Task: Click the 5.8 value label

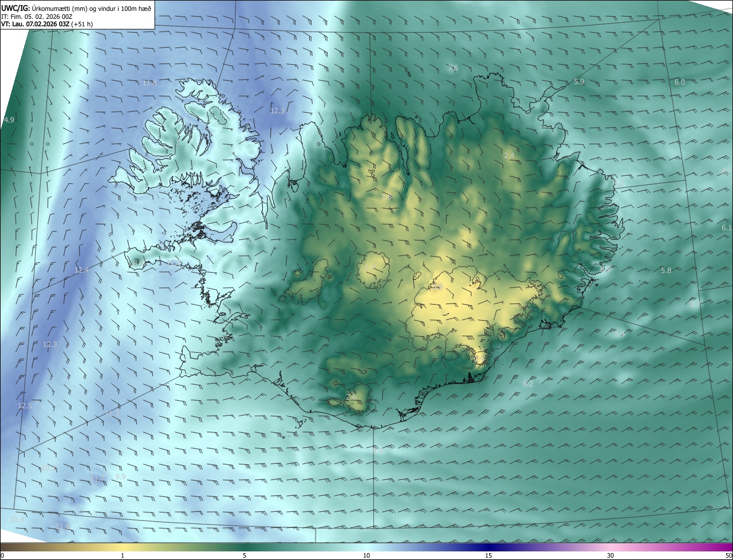Action: [x=666, y=270]
